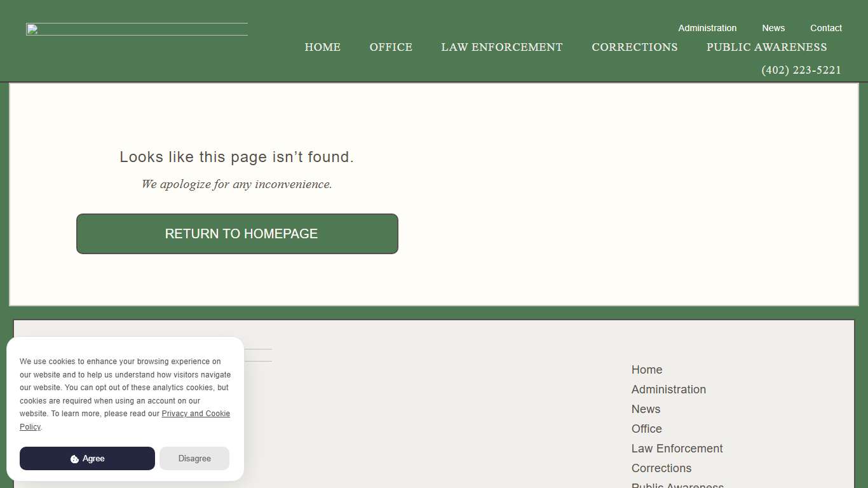Select CORRECTIONS from the navigation bar
The width and height of the screenshot is (868, 488).
(x=634, y=47)
